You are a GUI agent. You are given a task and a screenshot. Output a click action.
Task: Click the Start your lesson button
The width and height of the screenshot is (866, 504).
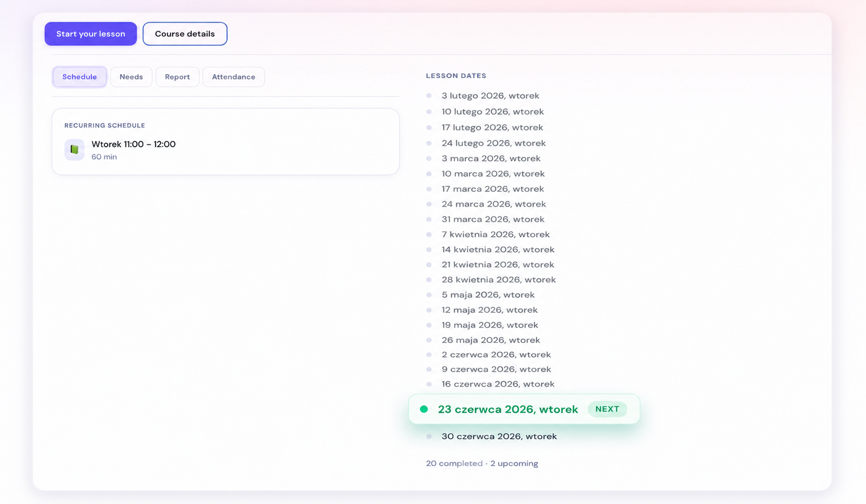click(91, 34)
